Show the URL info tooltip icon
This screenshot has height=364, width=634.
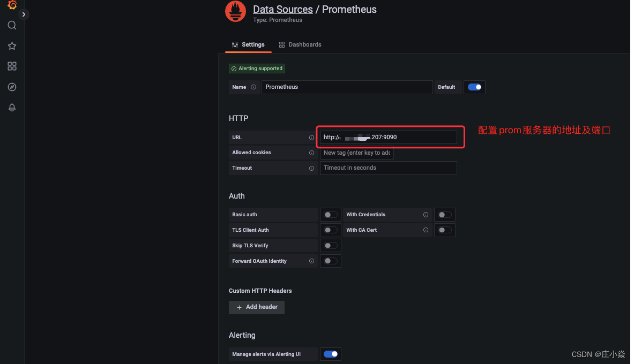coord(311,138)
